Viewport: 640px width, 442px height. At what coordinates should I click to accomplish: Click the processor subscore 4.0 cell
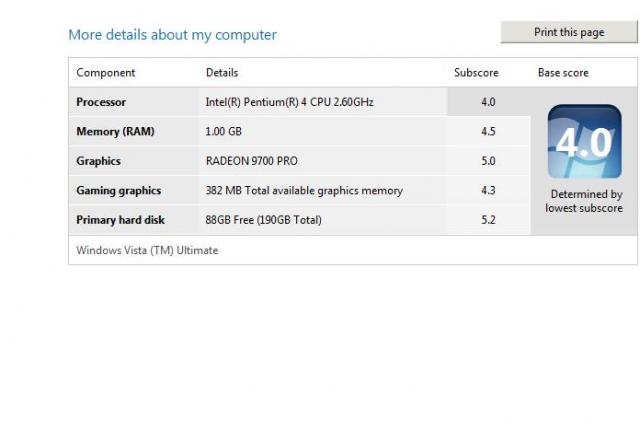pyautogui.click(x=488, y=102)
